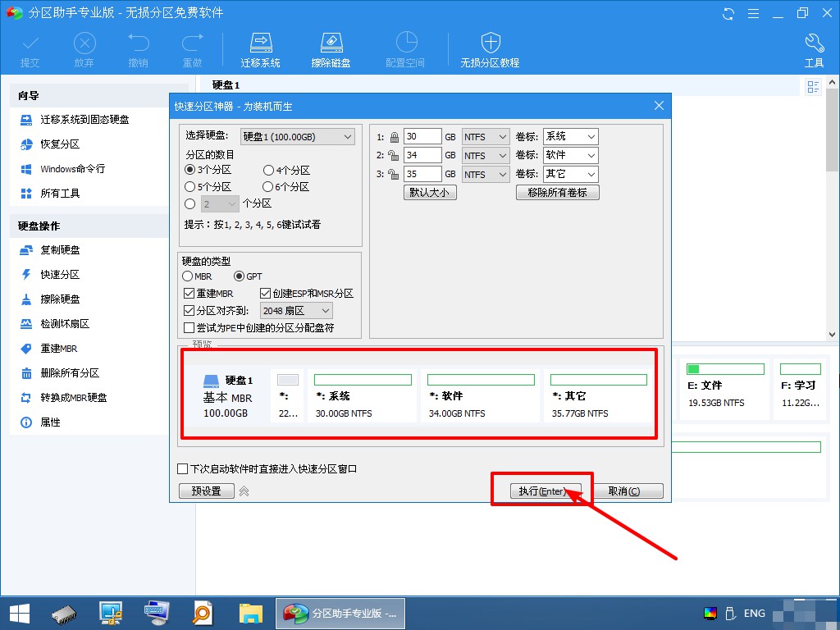Open partition 3 NTFS file system dropdown
The width and height of the screenshot is (840, 630).
[486, 174]
